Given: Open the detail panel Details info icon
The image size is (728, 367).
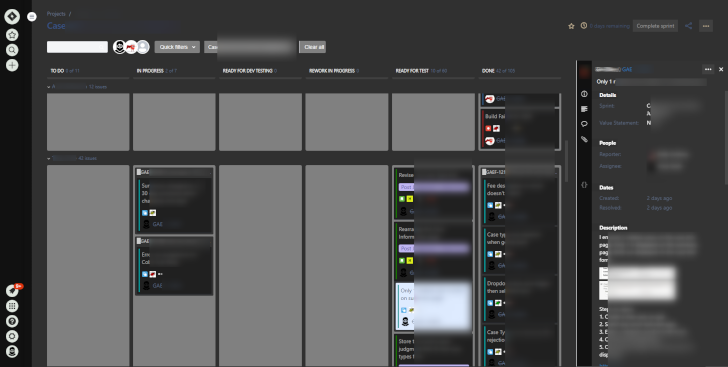Looking at the screenshot, I should tap(584, 94).
